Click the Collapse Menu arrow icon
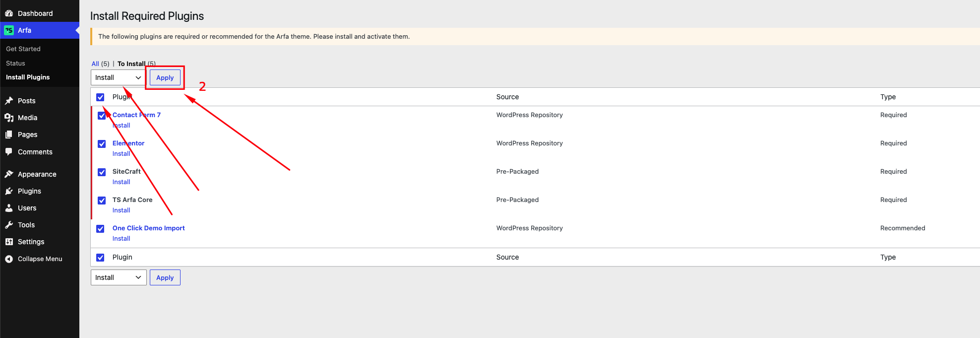This screenshot has width=980, height=338. click(9, 259)
